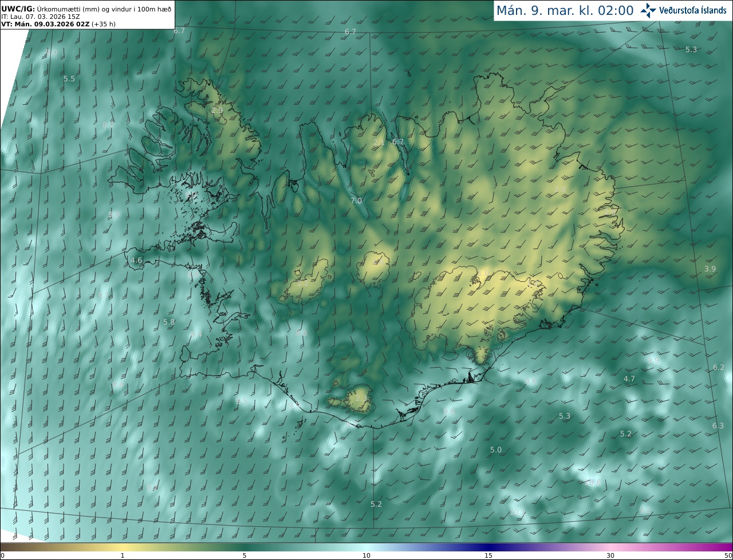Click the 5.8 value label
The image size is (733, 560).
pyautogui.click(x=169, y=322)
